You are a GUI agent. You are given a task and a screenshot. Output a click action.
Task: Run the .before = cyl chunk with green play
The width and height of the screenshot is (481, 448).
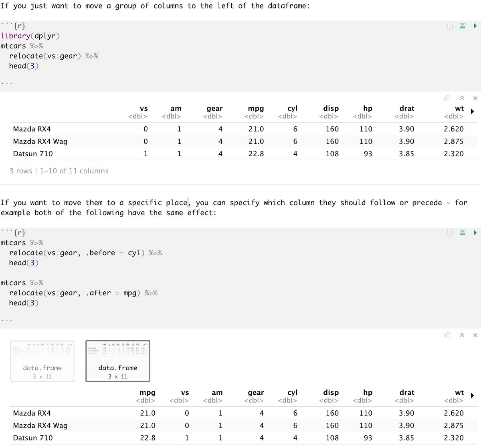pyautogui.click(x=475, y=232)
